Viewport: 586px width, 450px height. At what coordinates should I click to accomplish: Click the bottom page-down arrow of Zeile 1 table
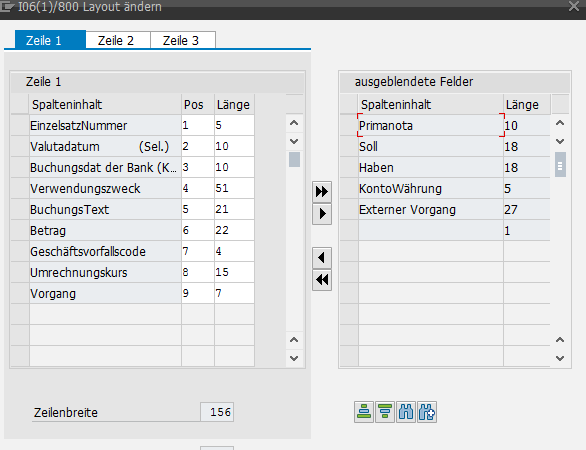[x=294, y=358]
